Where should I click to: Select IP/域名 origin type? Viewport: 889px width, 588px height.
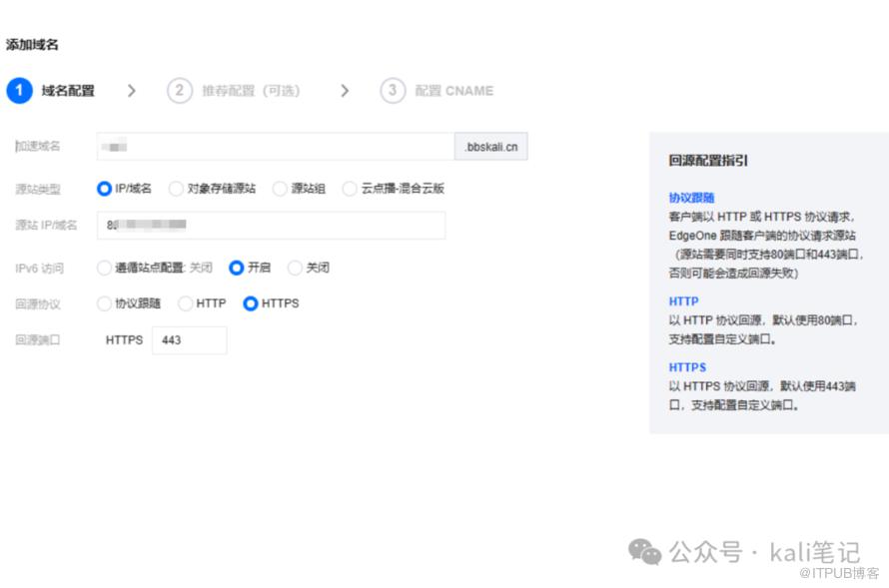click(x=104, y=189)
